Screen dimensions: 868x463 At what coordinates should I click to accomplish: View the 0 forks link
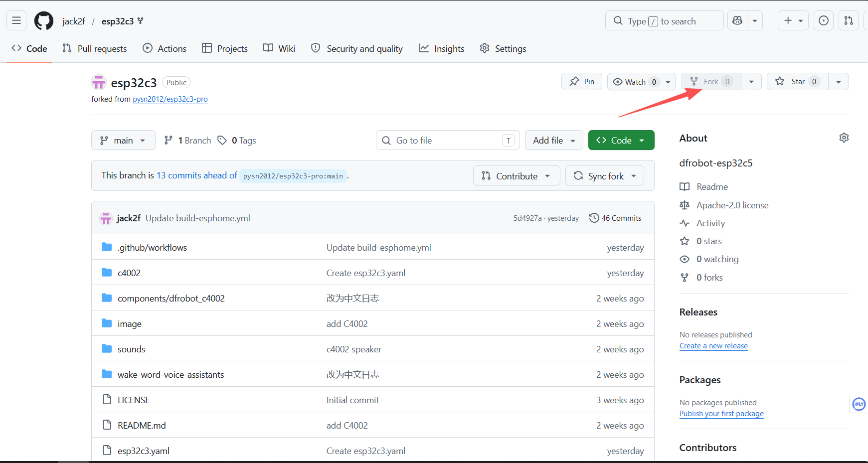(701, 278)
